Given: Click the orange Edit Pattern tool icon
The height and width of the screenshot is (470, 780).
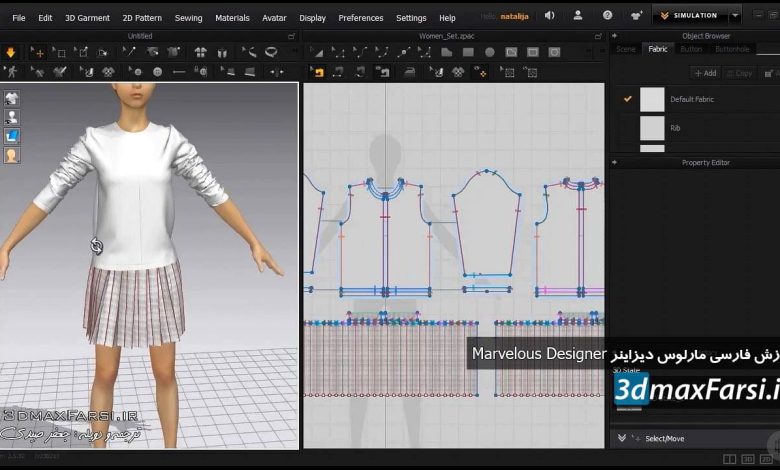Looking at the screenshot, I should [318, 72].
